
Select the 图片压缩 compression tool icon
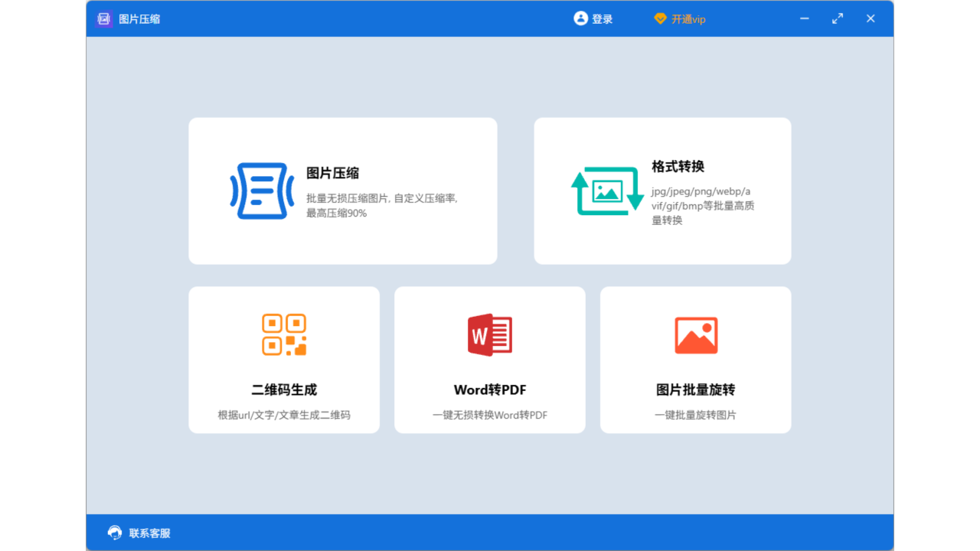262,191
